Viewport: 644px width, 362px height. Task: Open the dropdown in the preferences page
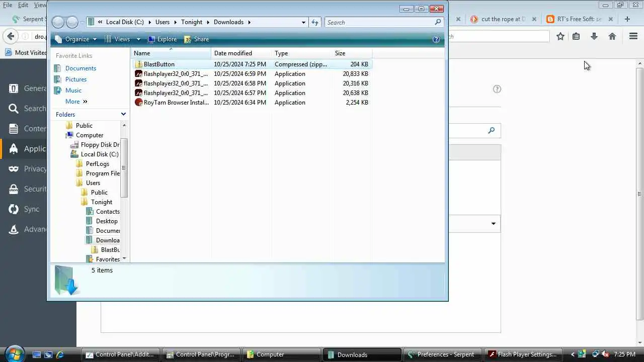(x=493, y=224)
